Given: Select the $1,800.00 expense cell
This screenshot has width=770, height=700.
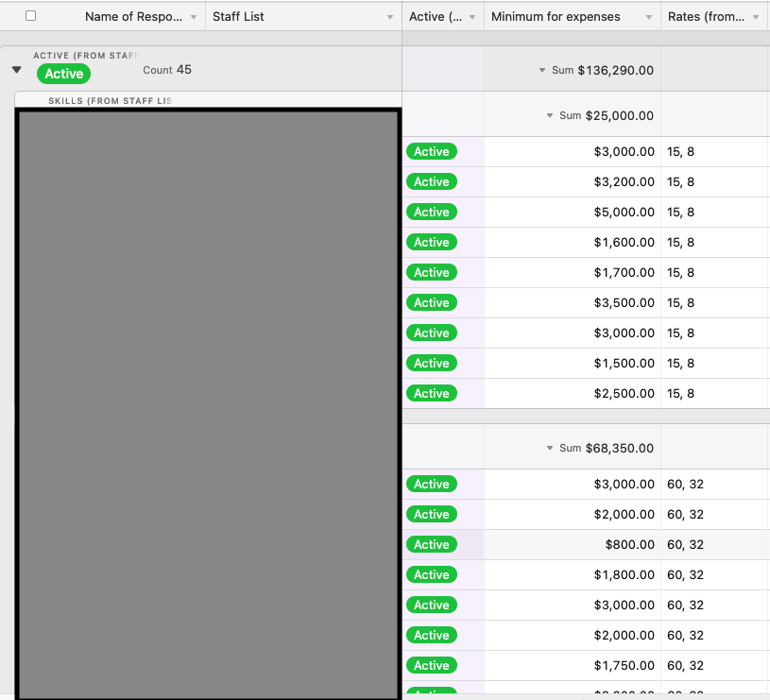Looking at the screenshot, I should [573, 574].
